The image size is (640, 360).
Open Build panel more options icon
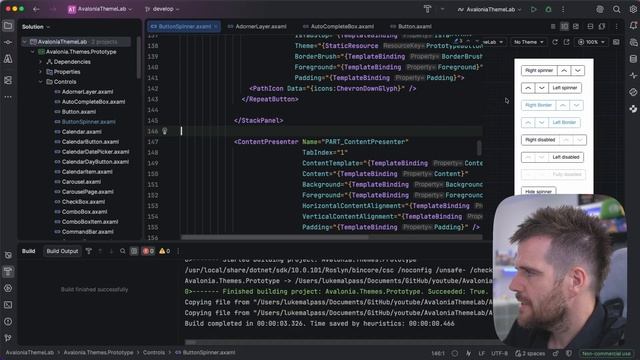(x=178, y=251)
